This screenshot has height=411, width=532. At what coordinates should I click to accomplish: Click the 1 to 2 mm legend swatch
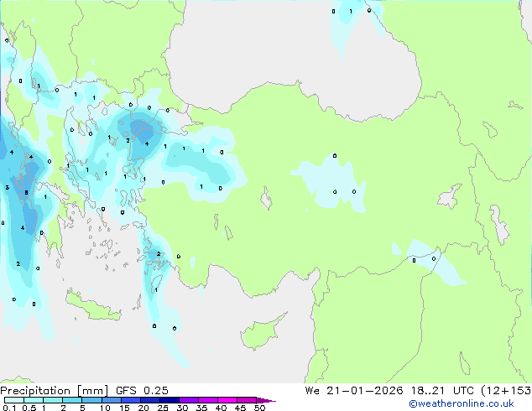click(x=53, y=400)
